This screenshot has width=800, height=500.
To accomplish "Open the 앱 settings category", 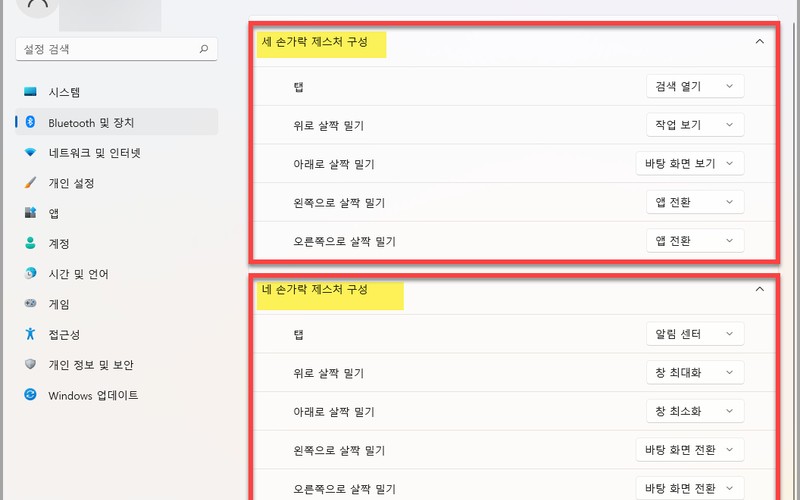I will tap(117, 213).
